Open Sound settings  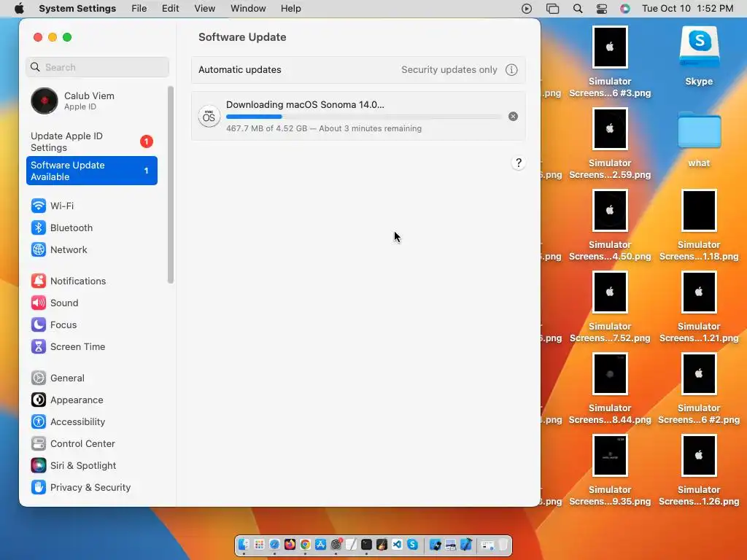coord(91,303)
